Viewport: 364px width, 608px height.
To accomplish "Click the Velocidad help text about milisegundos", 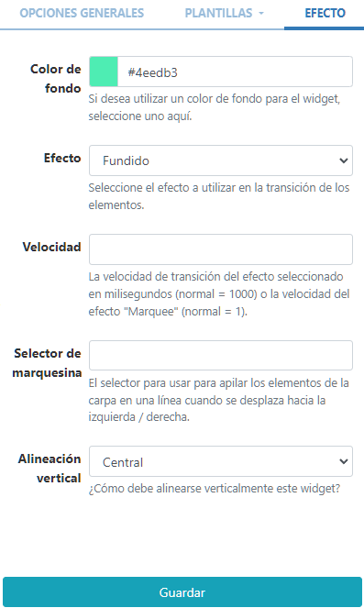I will (x=219, y=294).
